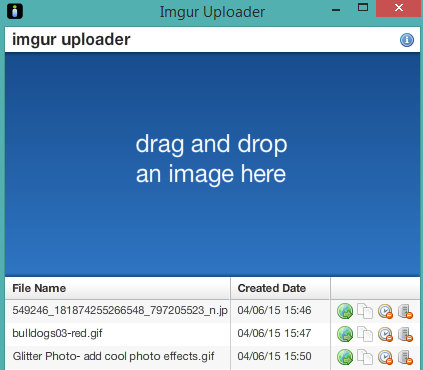
Task: Select file name 549246_181874255266548_797205523_n.jp
Action: (x=120, y=310)
